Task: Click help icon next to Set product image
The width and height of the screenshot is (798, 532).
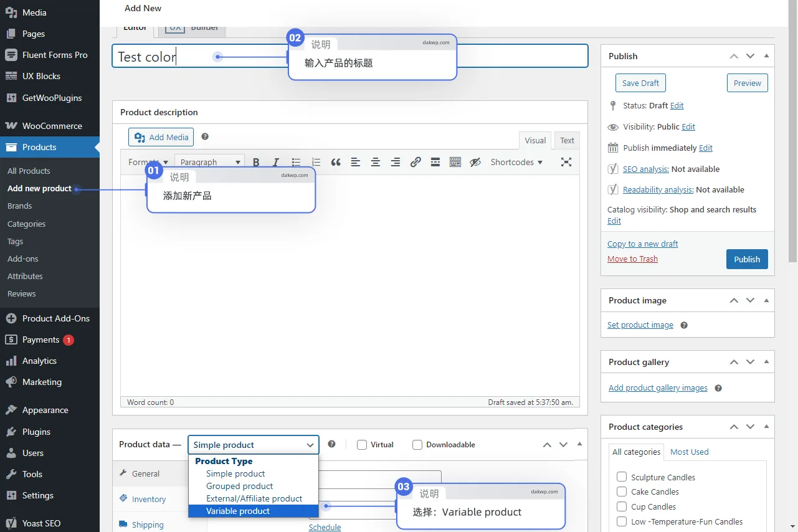Action: [684, 325]
